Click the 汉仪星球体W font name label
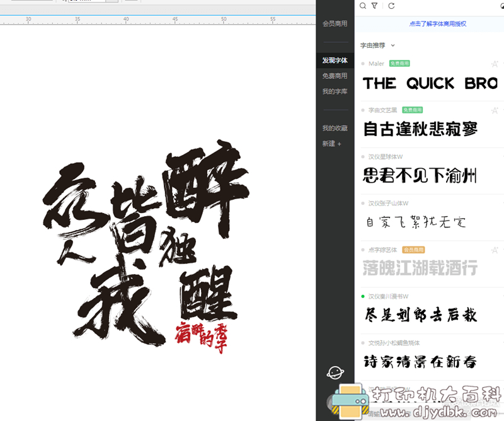Image resolution: width=504 pixels, height=421 pixels. pyautogui.click(x=386, y=157)
